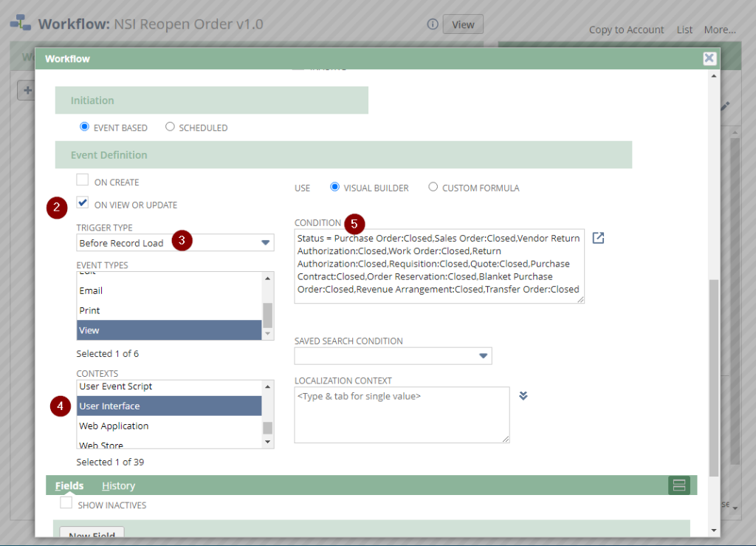Close the Workflow dialog with the X icon

point(709,58)
